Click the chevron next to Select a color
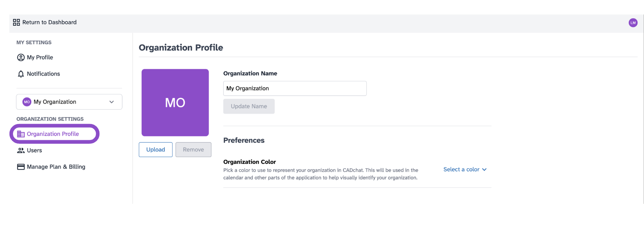 pyautogui.click(x=484, y=169)
